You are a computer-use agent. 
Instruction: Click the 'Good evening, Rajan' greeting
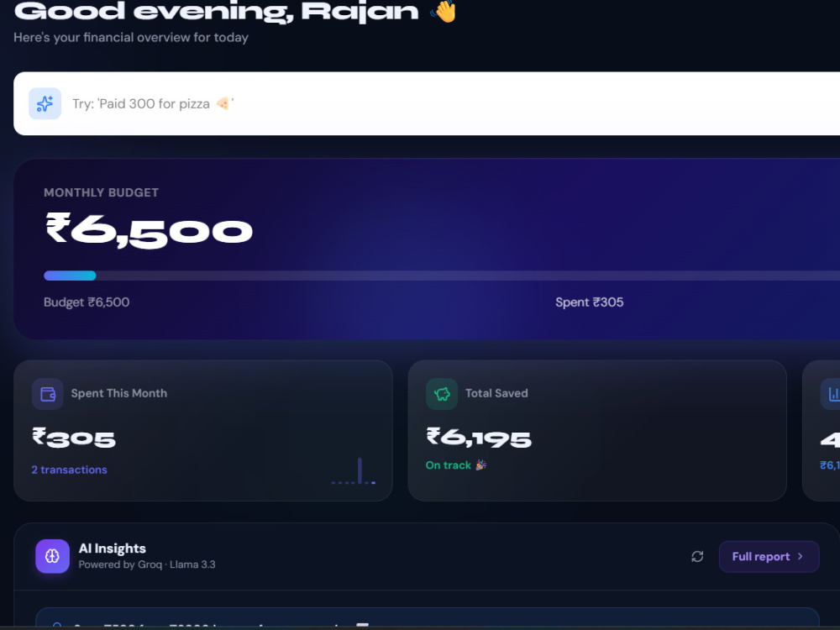[216, 11]
